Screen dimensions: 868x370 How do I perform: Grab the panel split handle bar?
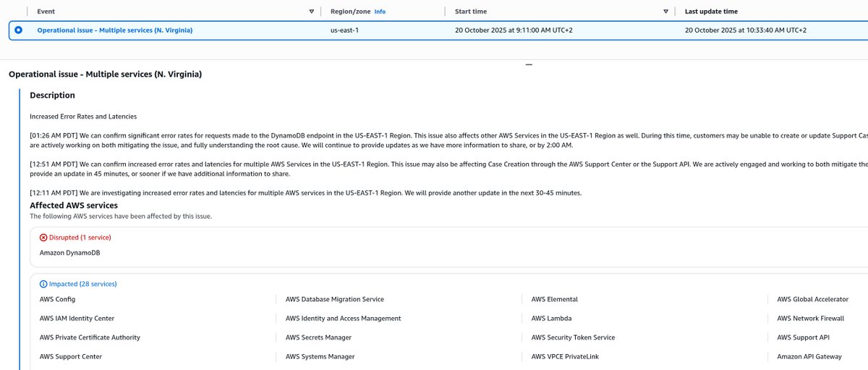pyautogui.click(x=529, y=64)
